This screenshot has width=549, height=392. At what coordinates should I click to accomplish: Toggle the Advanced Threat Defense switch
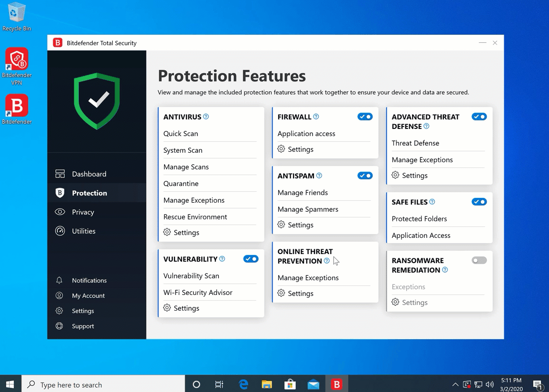click(479, 117)
